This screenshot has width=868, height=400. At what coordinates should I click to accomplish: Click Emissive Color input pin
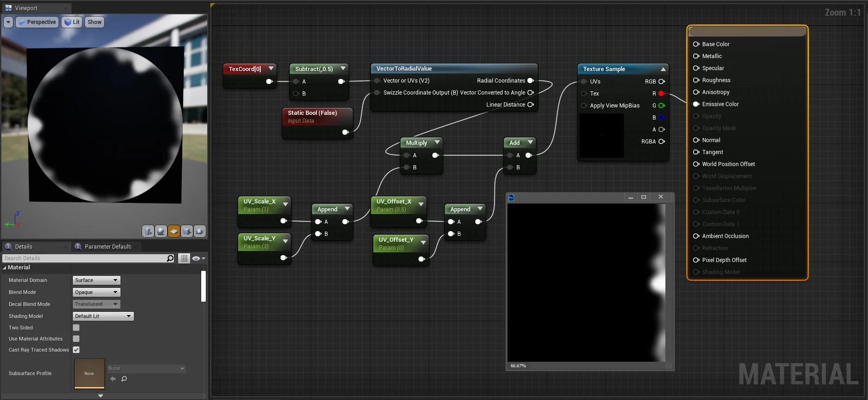click(x=696, y=104)
